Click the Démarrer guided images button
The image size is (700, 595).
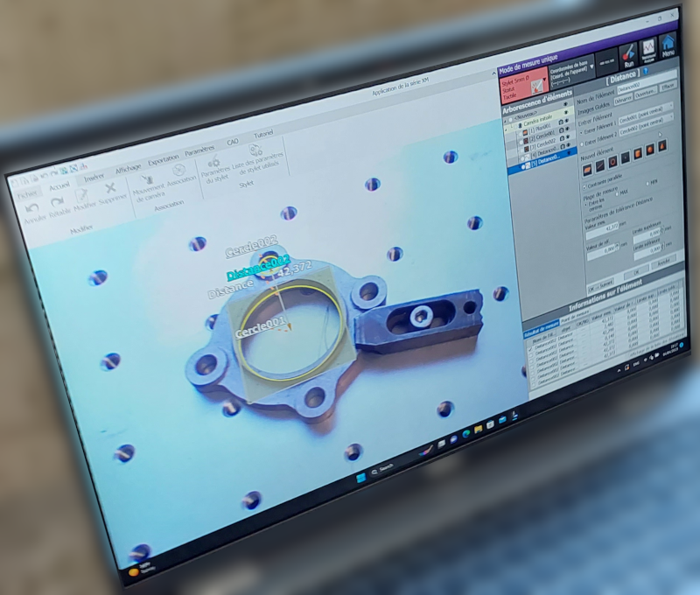click(x=623, y=100)
